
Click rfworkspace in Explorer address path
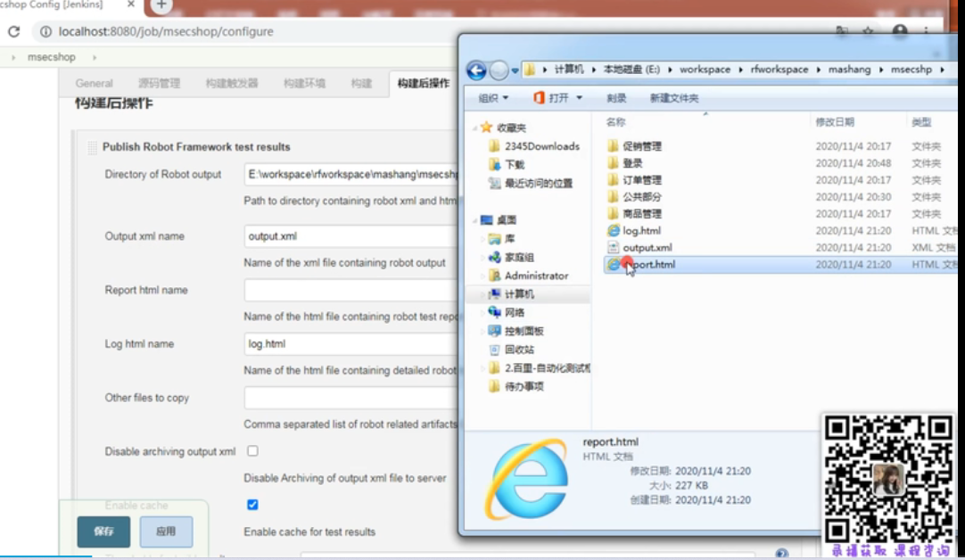point(779,70)
